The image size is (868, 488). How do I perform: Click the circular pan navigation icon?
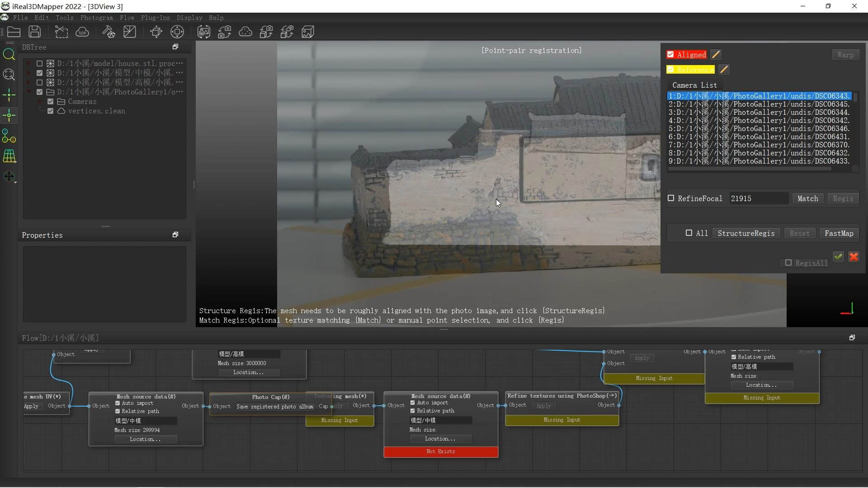(177, 32)
